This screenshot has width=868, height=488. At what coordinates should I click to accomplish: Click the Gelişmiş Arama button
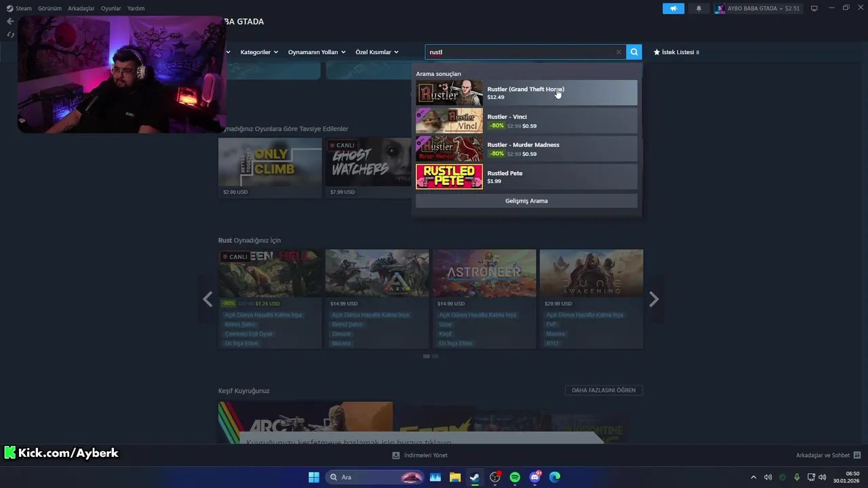[x=526, y=201]
